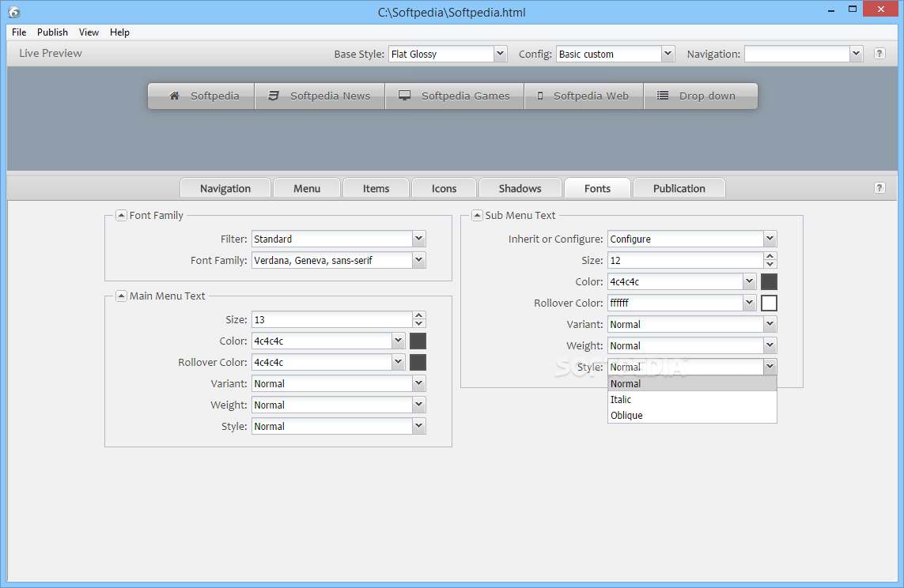
Task: Click the HTML5 icon beside Softpedia News
Action: (274, 96)
